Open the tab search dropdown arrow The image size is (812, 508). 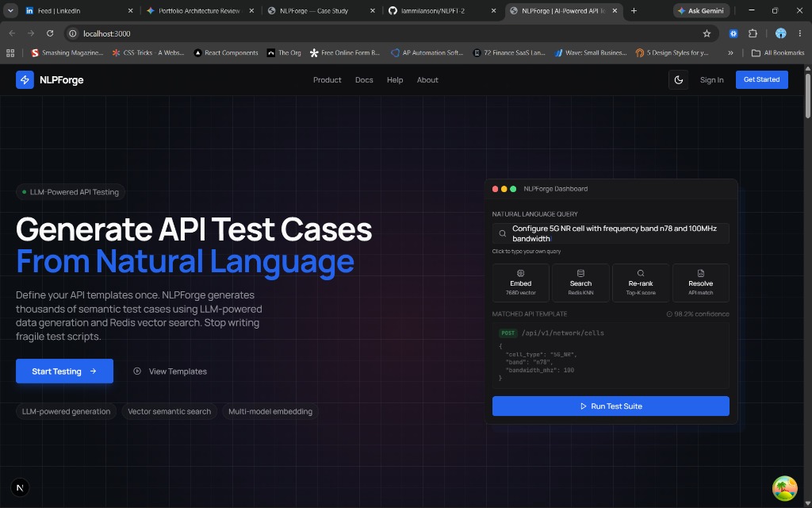click(10, 11)
